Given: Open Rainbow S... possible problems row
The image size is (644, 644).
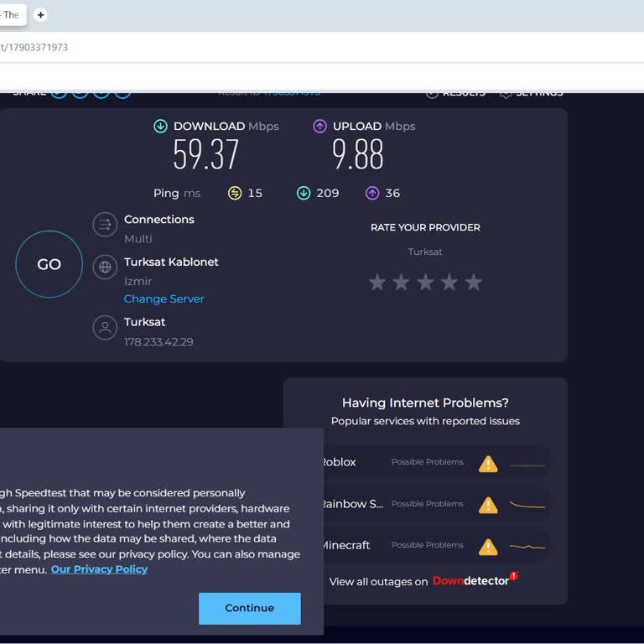Looking at the screenshot, I should tap(435, 504).
